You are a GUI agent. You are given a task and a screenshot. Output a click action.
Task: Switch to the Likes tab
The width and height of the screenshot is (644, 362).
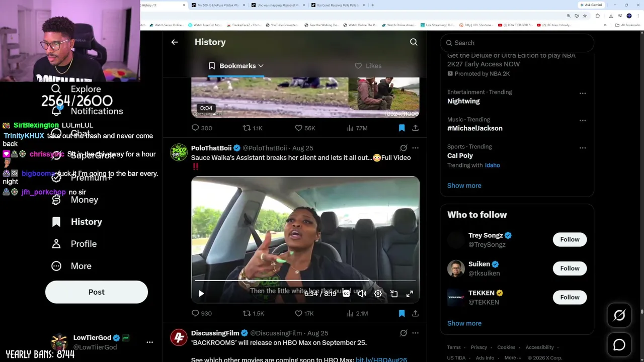click(368, 66)
